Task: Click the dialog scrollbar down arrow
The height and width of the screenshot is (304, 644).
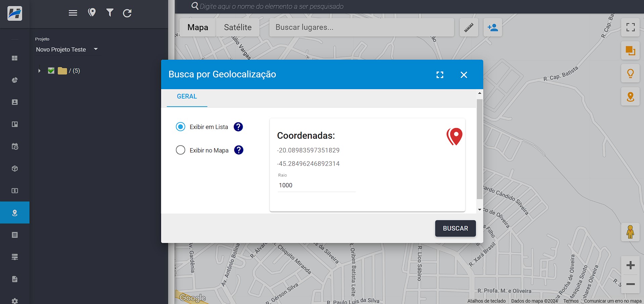Action: pos(480,210)
